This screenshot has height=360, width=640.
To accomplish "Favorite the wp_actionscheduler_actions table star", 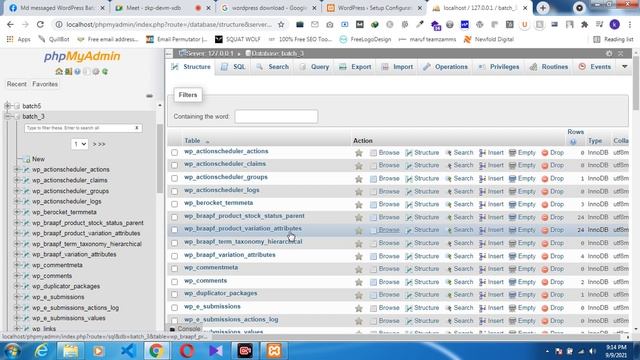I will tap(359, 153).
